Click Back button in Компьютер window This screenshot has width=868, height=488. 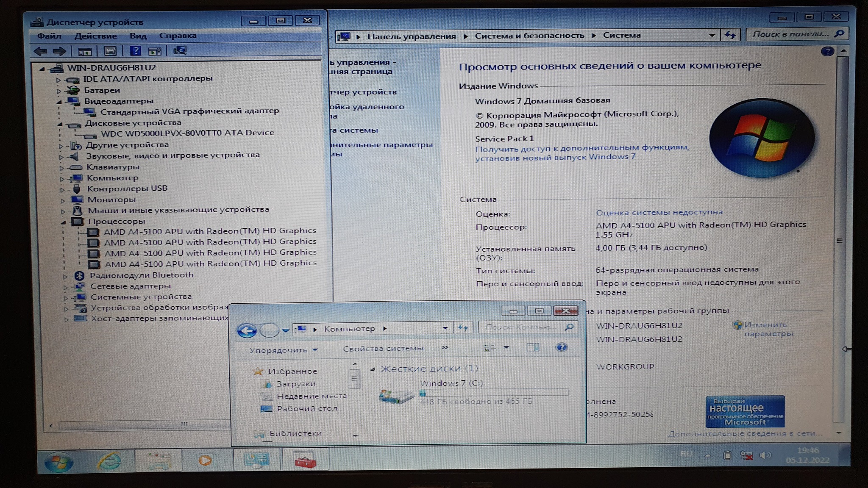247,330
